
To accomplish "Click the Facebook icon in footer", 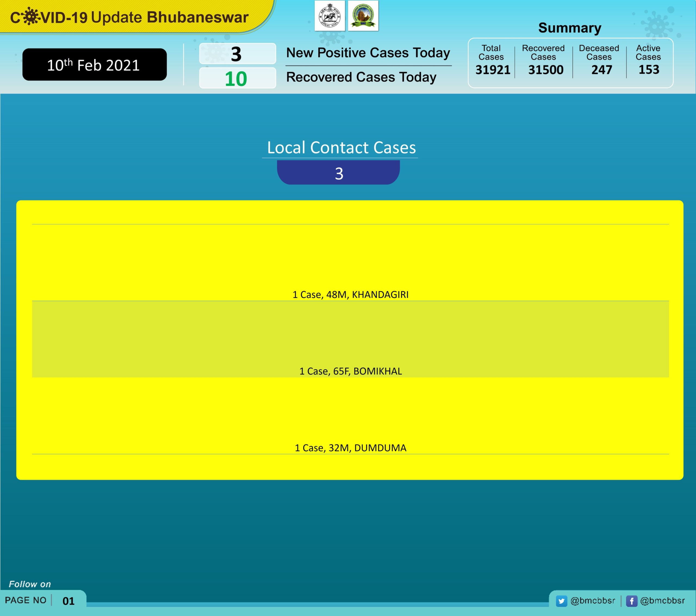I will tap(631, 601).
